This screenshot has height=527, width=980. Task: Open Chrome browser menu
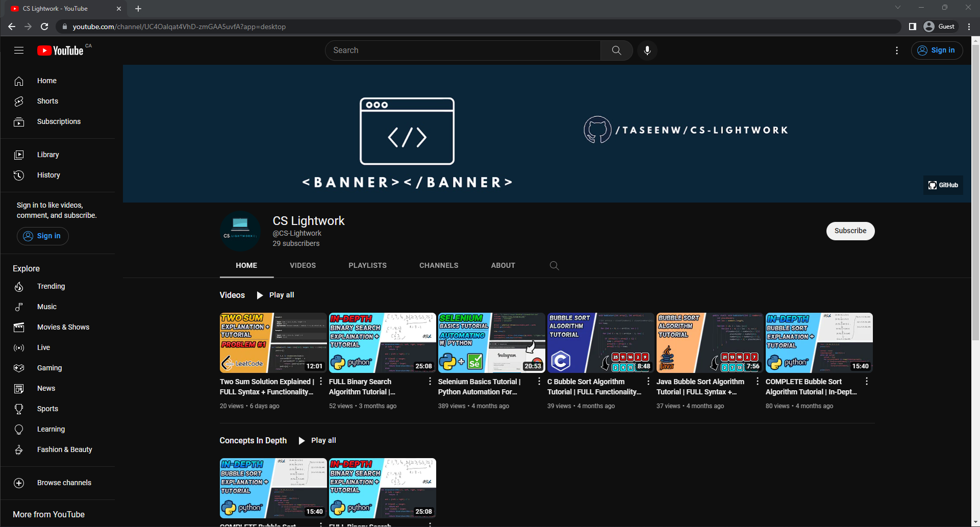[969, 27]
